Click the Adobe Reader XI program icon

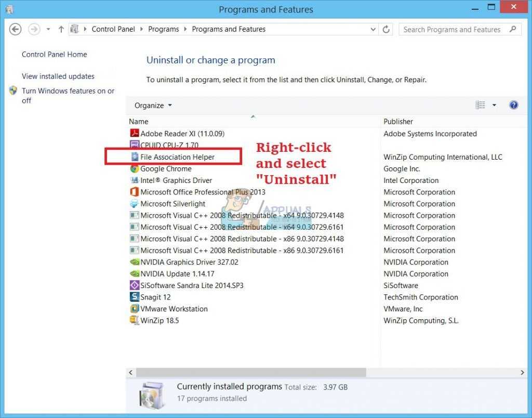coord(135,134)
